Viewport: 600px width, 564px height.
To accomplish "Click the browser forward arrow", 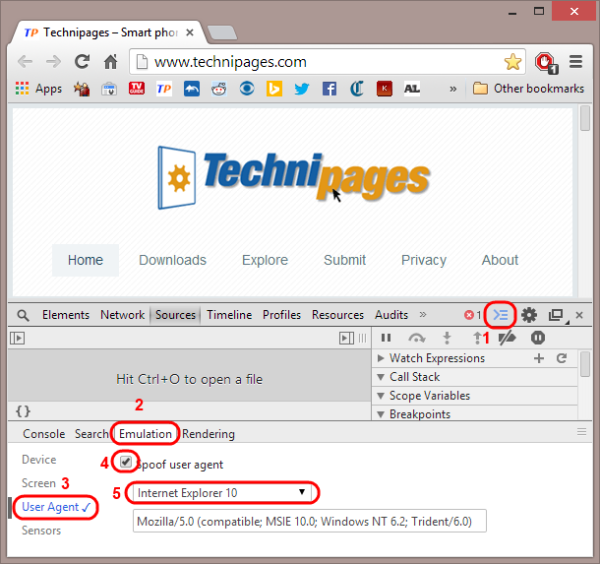I will (54, 62).
